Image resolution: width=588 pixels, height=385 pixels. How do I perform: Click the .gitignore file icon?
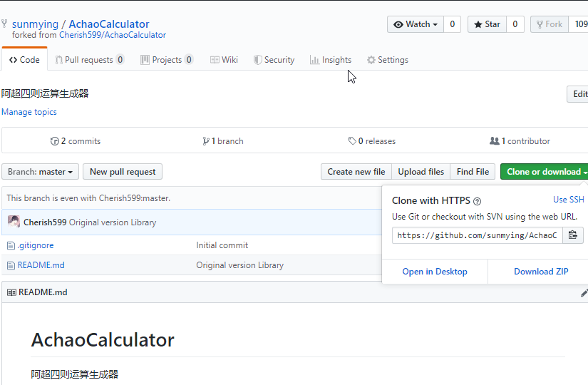11,245
